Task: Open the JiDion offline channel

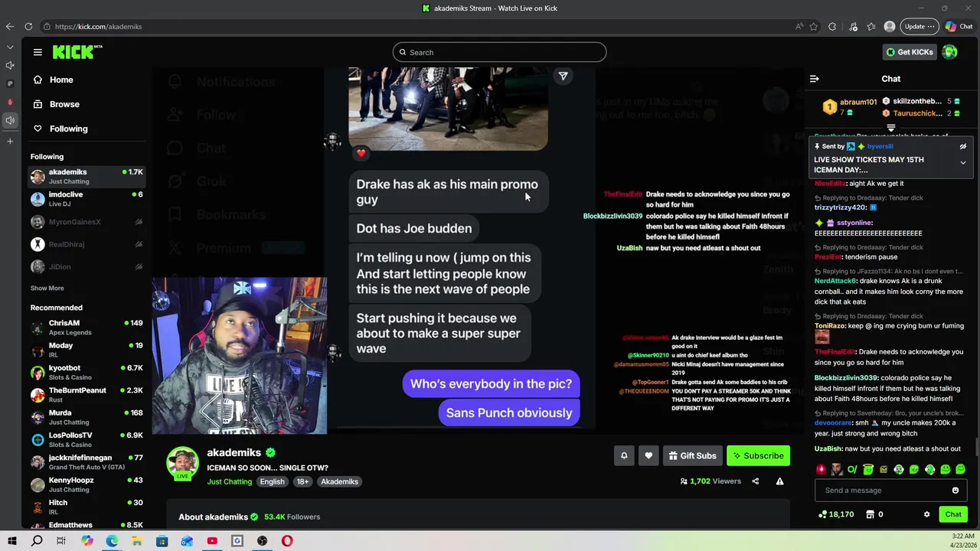Action: click(x=87, y=266)
